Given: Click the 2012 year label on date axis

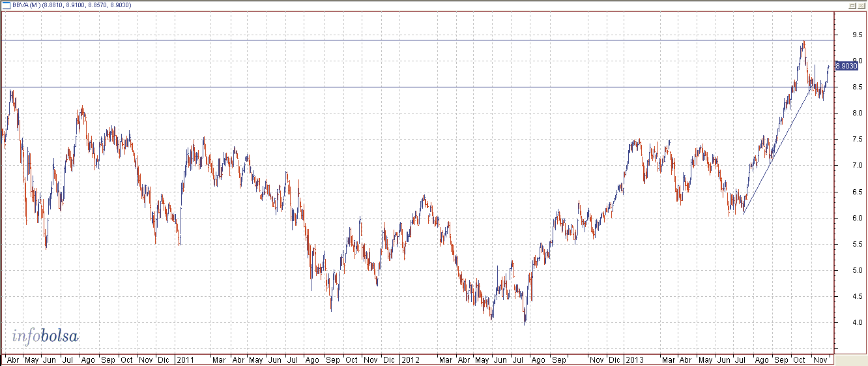Looking at the screenshot, I should tap(410, 359).
